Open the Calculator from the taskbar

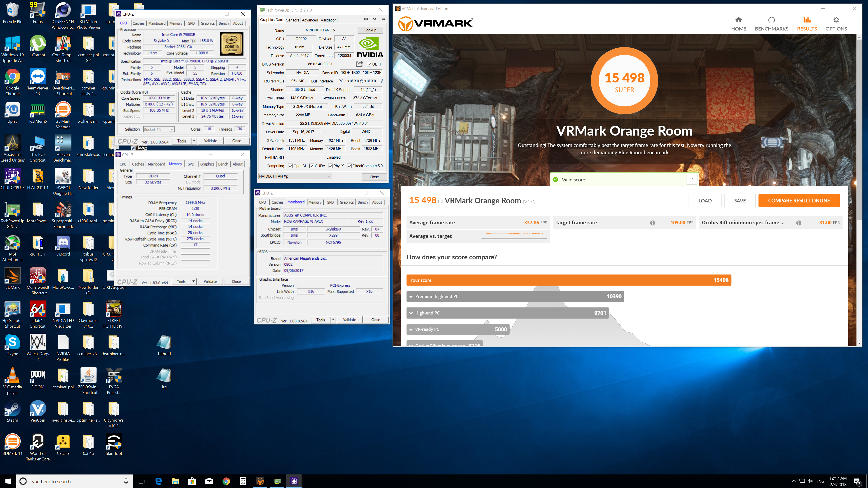[x=243, y=481]
